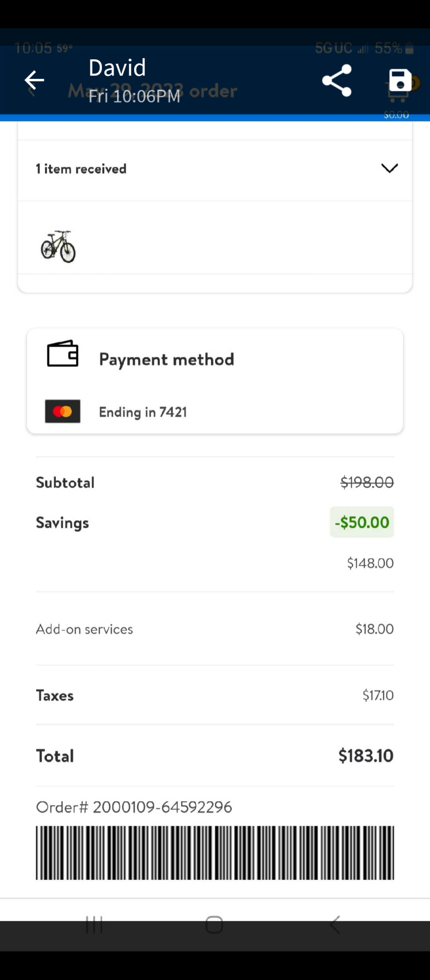Tap the Order# 2000109-64592296 text

pos(134,807)
